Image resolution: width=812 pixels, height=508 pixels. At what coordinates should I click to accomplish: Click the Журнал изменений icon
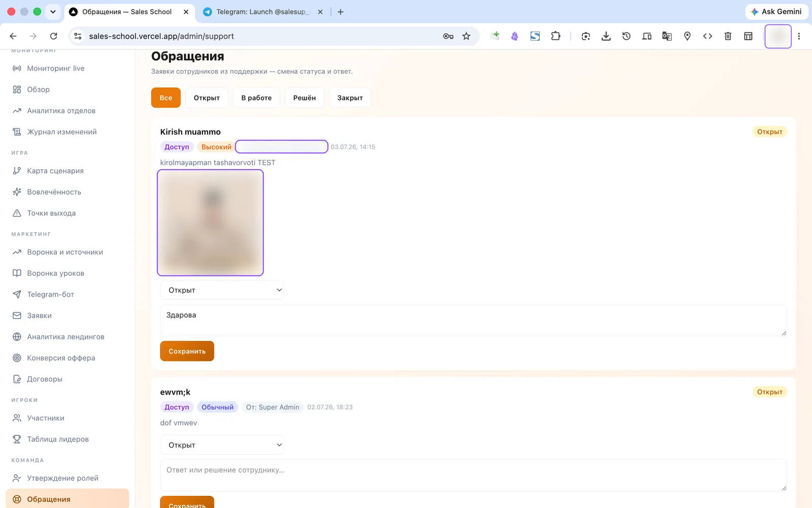17,132
